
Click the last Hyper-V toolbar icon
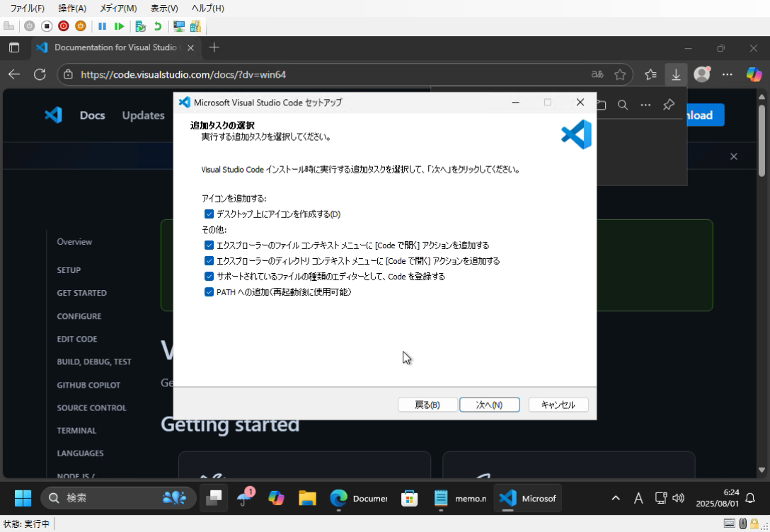coord(195,26)
